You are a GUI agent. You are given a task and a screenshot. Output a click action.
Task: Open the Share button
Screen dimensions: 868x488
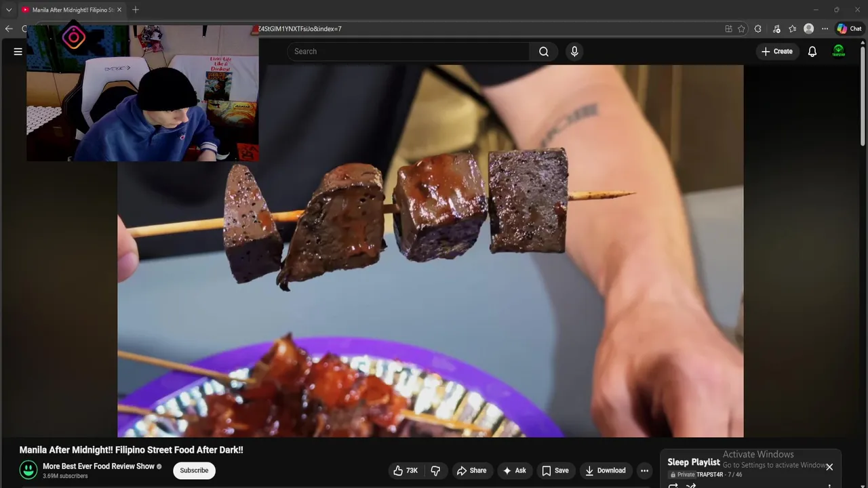pyautogui.click(x=472, y=470)
